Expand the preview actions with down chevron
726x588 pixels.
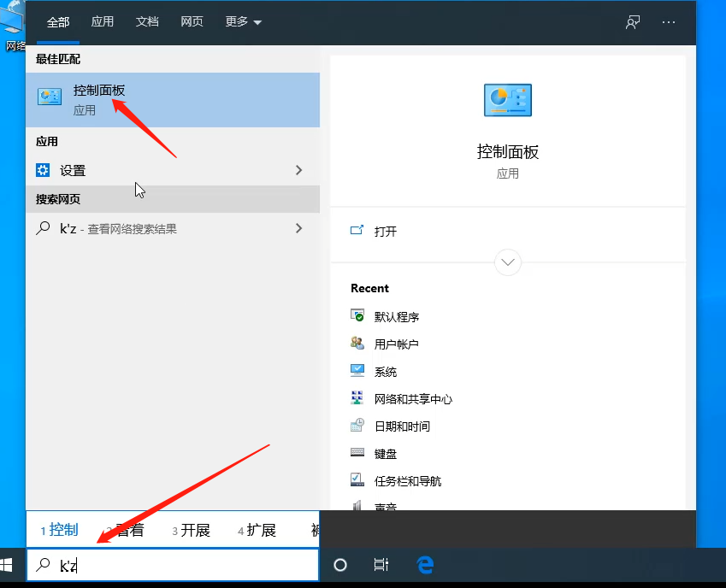[508, 262]
